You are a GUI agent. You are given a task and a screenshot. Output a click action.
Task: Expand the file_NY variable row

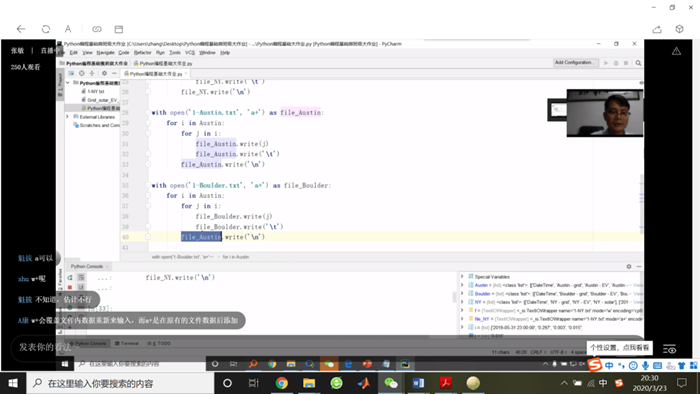pyautogui.click(x=462, y=319)
